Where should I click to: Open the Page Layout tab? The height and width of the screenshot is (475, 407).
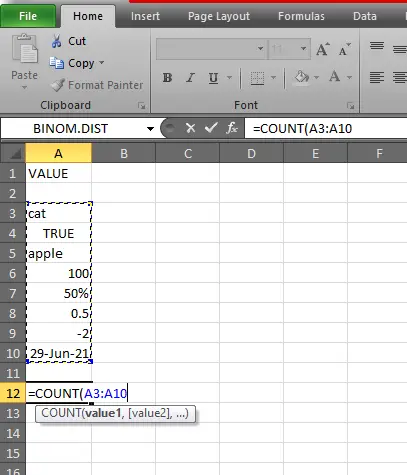[219, 16]
